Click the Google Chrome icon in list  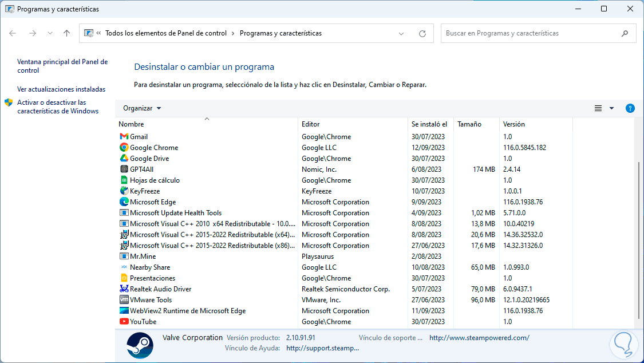click(x=124, y=147)
